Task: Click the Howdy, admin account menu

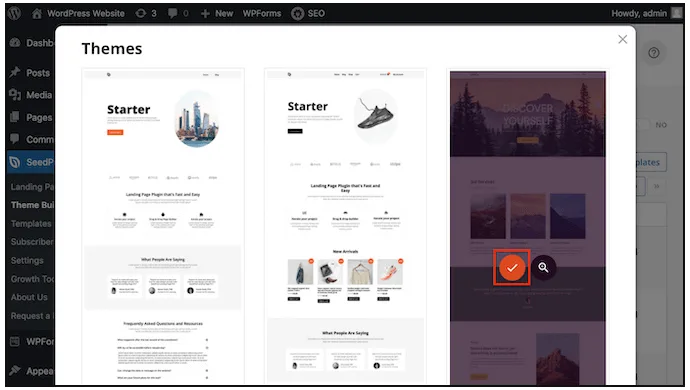Action: click(x=639, y=13)
